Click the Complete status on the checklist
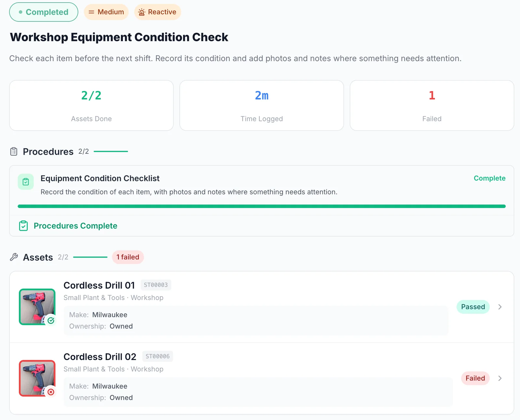520x420 pixels. pos(489,178)
